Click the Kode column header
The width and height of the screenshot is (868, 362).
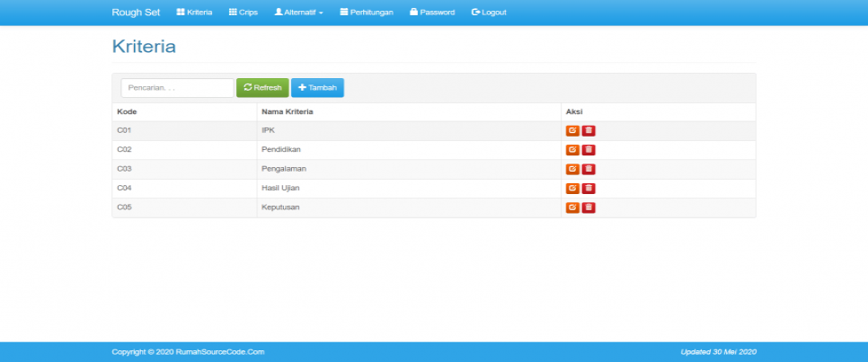coord(127,111)
